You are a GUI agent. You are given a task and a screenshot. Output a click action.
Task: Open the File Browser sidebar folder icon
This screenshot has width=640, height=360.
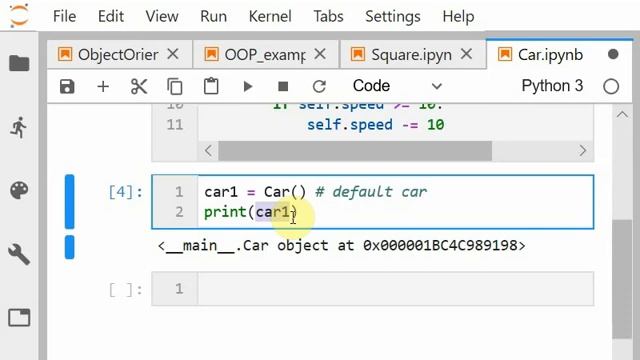pos(19,63)
